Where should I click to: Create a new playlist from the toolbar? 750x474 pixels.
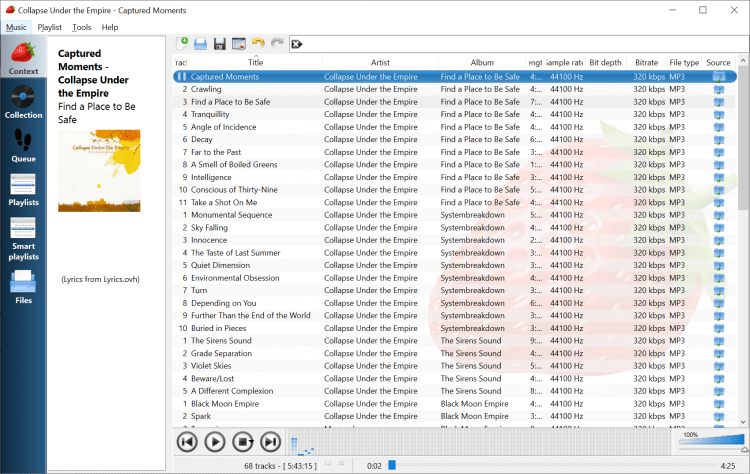(182, 44)
